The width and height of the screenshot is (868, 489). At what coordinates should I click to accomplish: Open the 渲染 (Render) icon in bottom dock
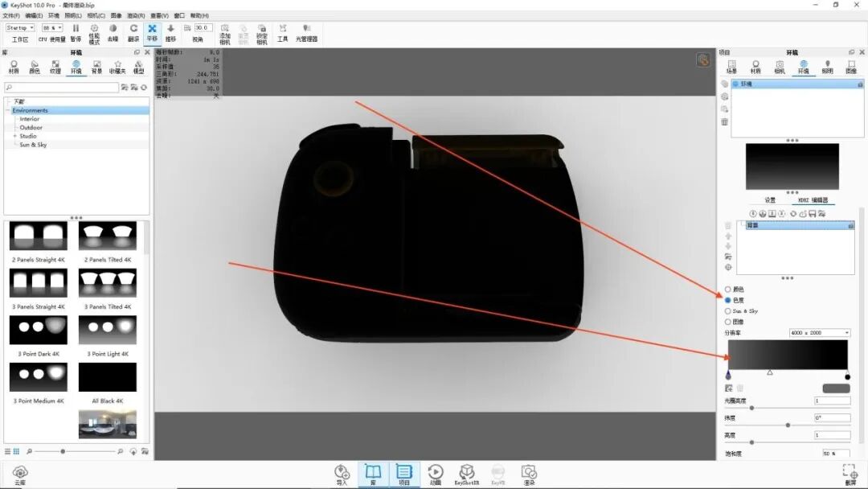point(529,471)
